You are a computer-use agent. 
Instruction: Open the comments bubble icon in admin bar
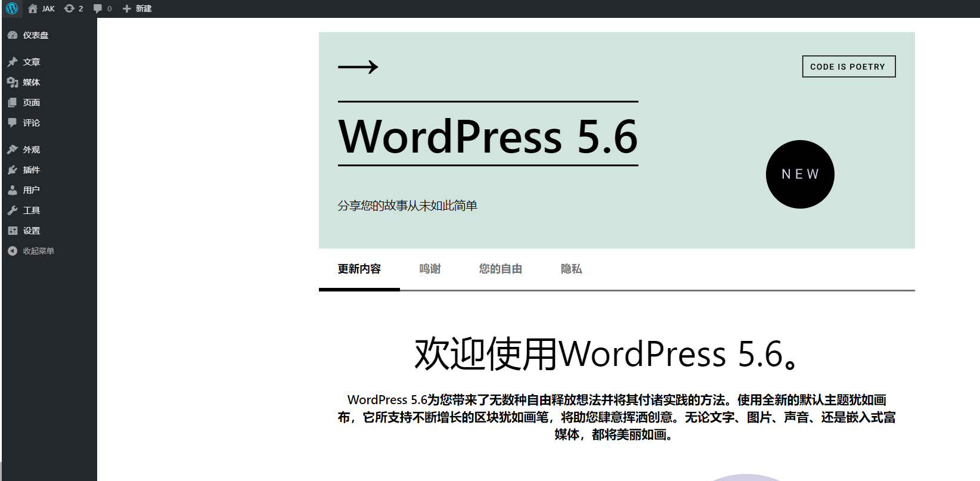pos(98,8)
